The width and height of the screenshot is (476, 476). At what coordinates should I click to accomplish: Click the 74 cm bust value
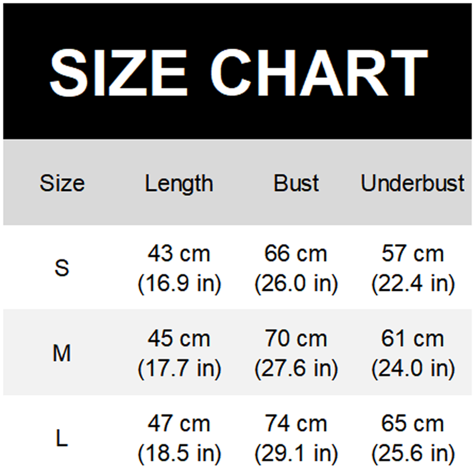(x=296, y=424)
